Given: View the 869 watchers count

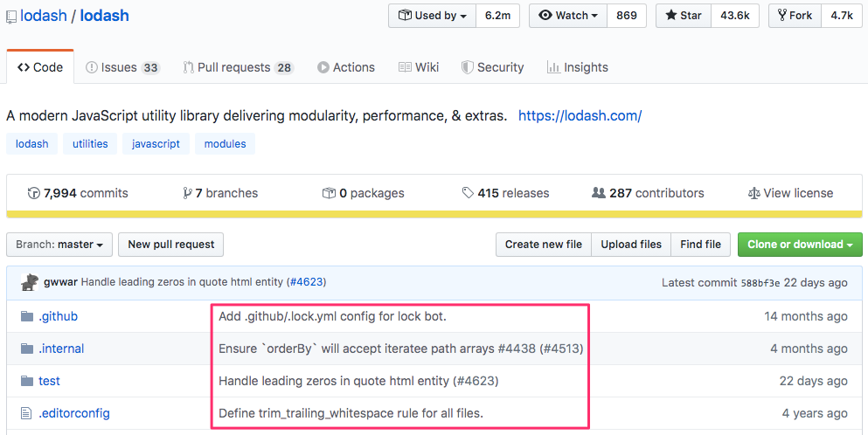Looking at the screenshot, I should coord(627,16).
